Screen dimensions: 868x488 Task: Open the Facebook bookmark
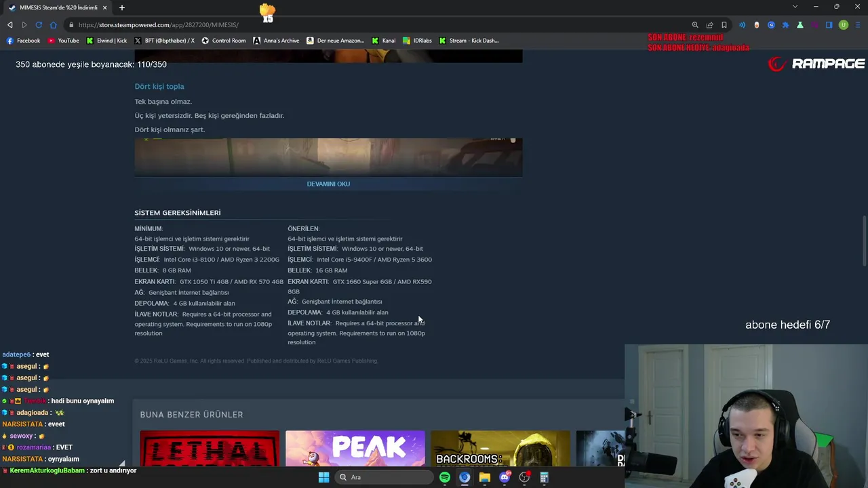coord(23,41)
